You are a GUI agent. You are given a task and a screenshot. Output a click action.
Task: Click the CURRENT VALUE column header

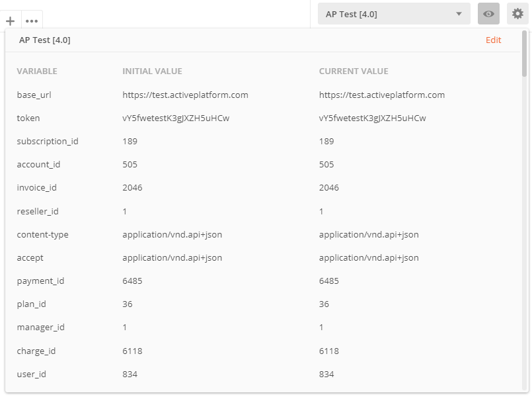[354, 71]
